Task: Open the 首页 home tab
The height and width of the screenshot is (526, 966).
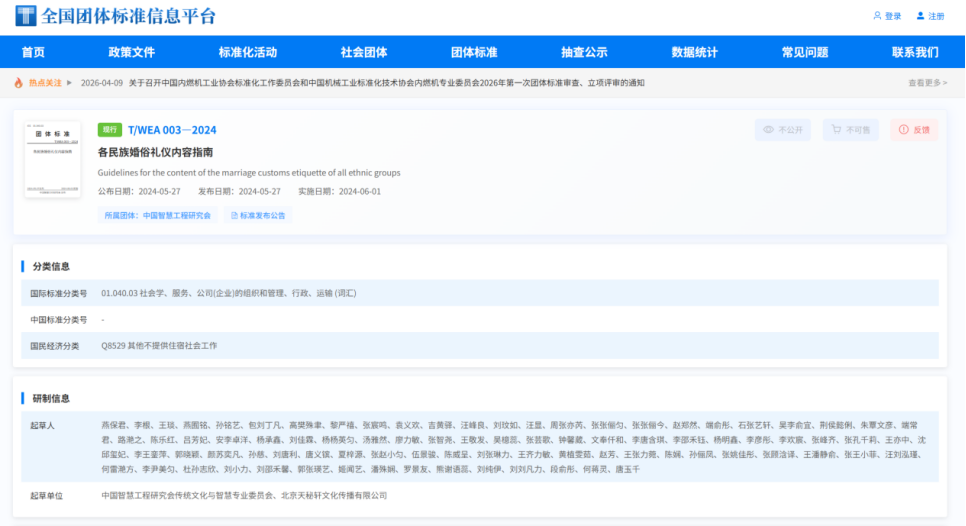Action: point(33,52)
